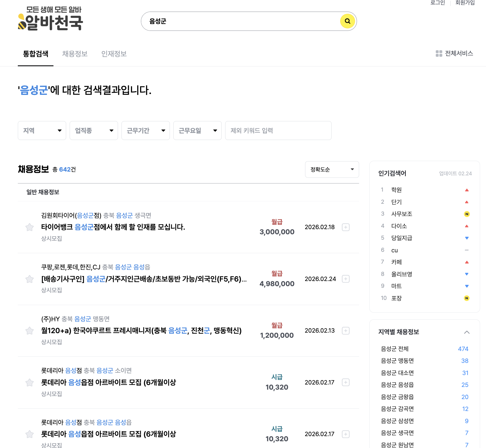Open the 전체서비스 grid menu
This screenshot has width=486, height=448.
click(454, 54)
